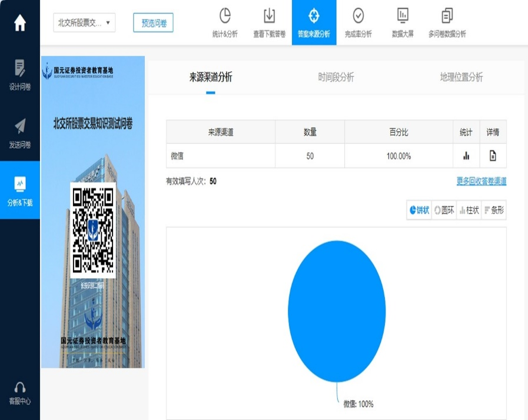Click the 预览问卷 button
The height and width of the screenshot is (420, 528).
coord(153,23)
